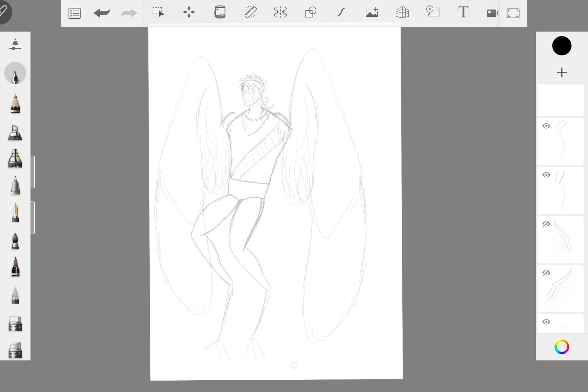Select the round brown paintbrush
Viewport: 588px width, 392px height.
[x=15, y=241]
